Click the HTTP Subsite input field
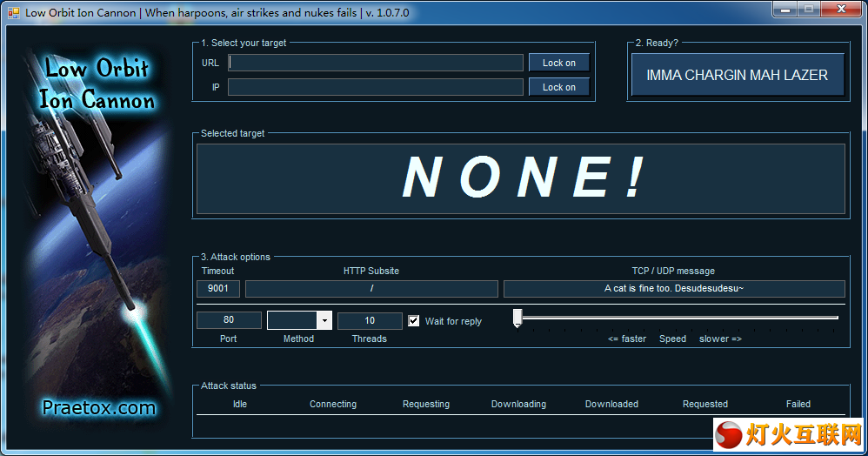 click(371, 288)
